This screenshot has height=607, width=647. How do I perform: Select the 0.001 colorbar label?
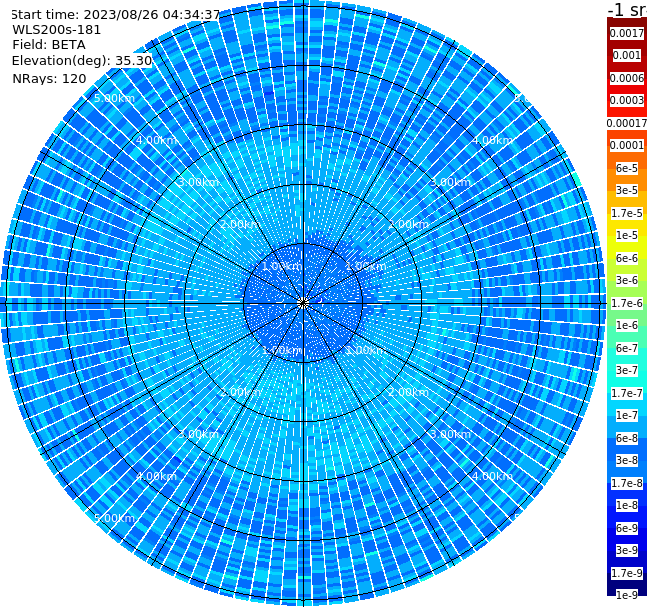coord(627,55)
